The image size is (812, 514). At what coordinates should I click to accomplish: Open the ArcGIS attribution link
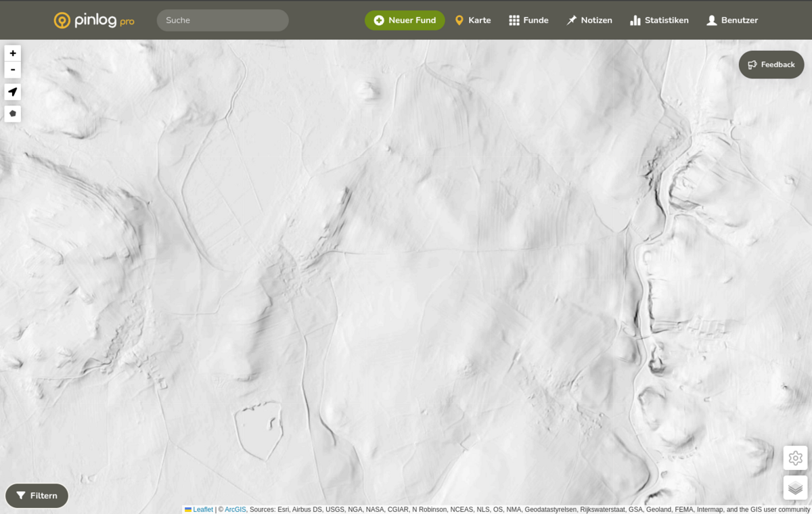tap(235, 510)
